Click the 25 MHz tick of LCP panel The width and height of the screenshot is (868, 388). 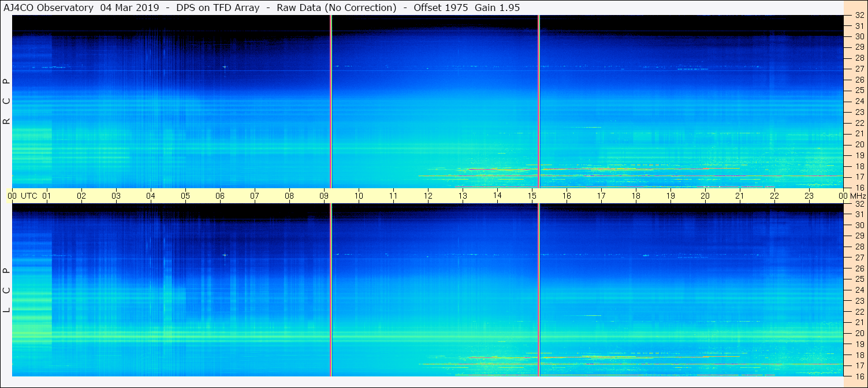859,279
